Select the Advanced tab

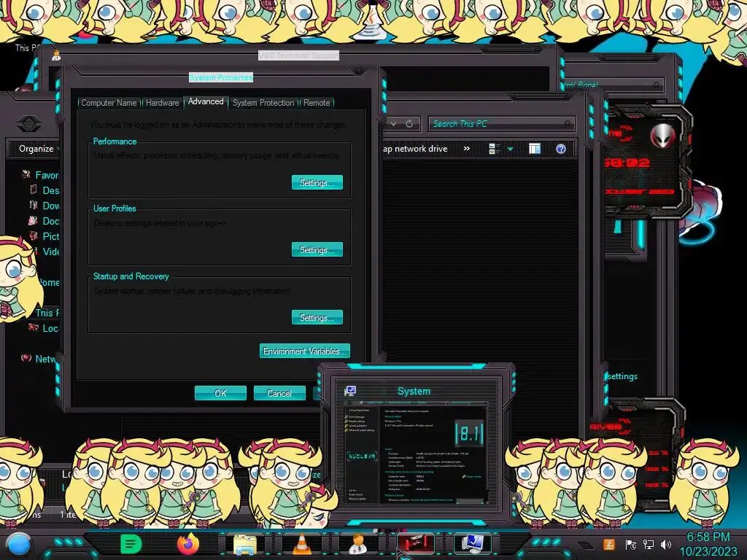tap(206, 101)
